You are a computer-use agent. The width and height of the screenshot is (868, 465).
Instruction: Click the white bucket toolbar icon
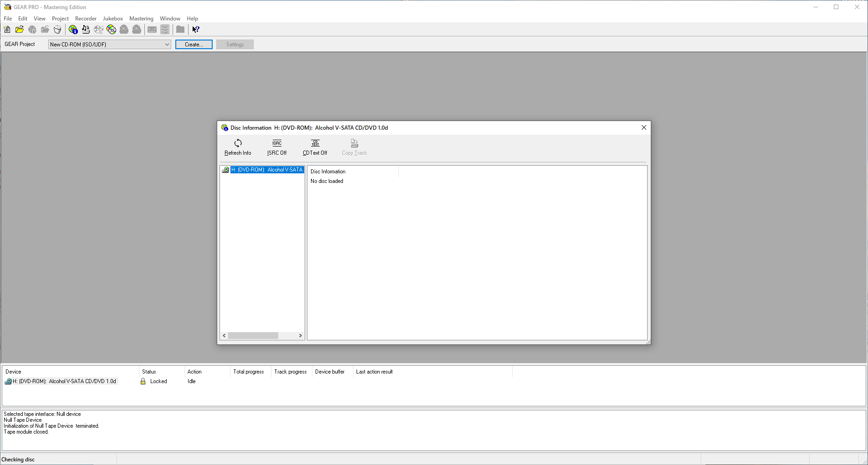[x=57, y=30]
